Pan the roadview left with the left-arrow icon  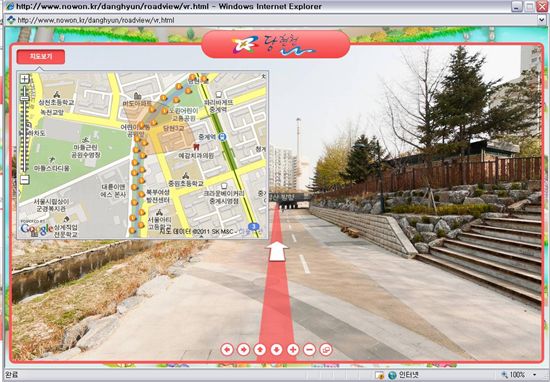pos(227,349)
